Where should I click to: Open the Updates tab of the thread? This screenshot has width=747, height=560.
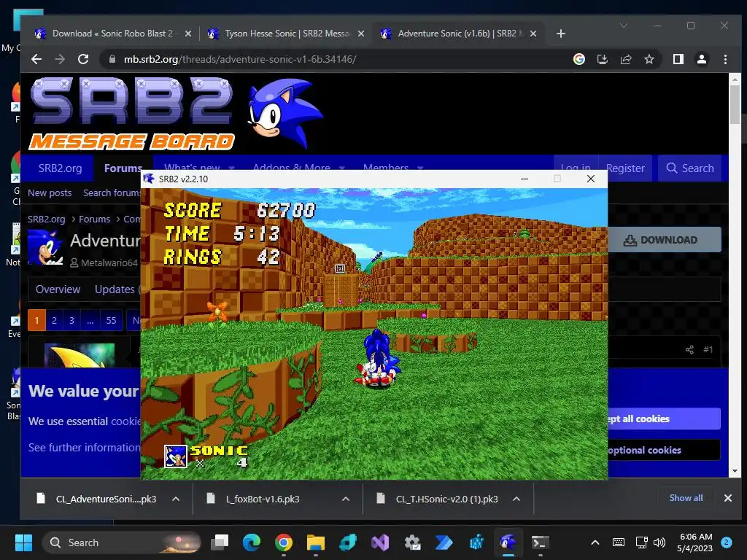[x=115, y=289]
